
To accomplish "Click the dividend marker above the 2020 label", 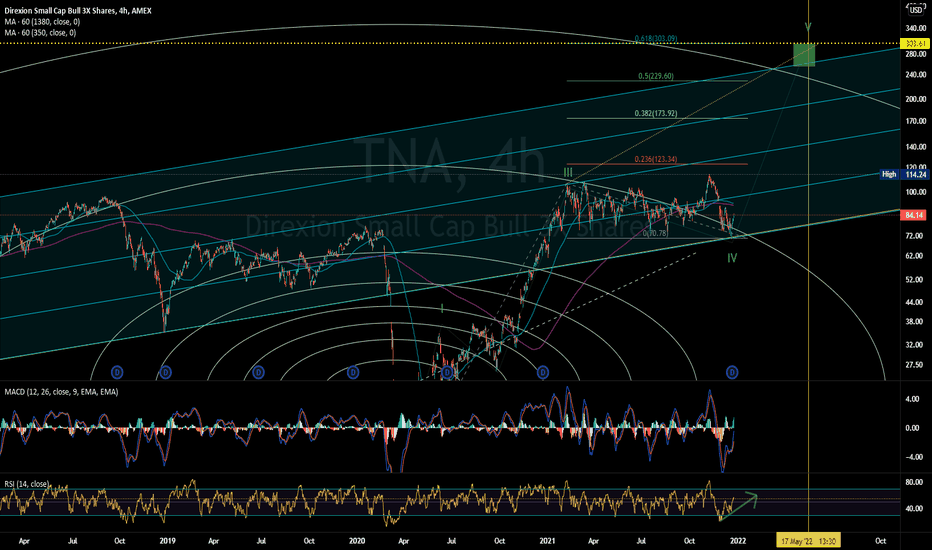I will [353, 373].
